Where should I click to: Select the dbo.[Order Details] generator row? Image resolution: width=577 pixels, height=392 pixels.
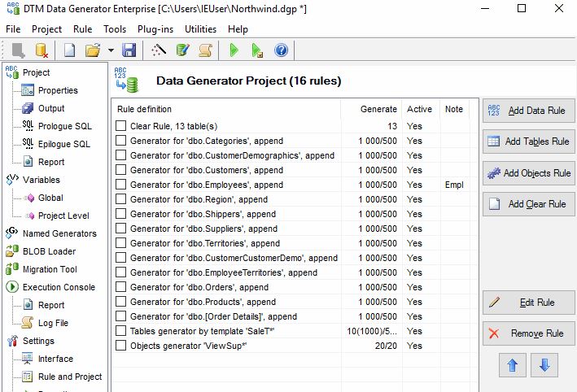291,316
